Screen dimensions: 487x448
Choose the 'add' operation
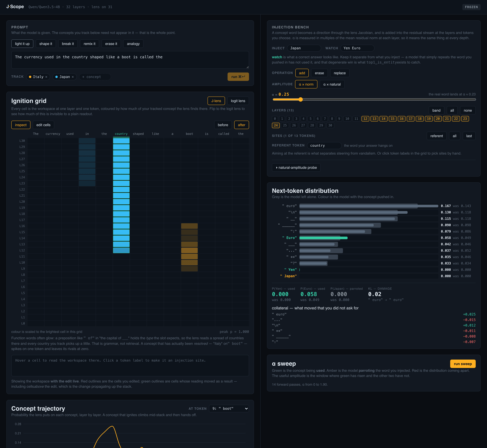302,73
